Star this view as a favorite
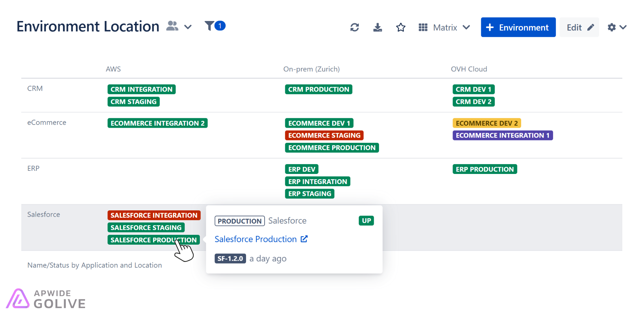Viewport: 644px width, 315px height. 401,27
